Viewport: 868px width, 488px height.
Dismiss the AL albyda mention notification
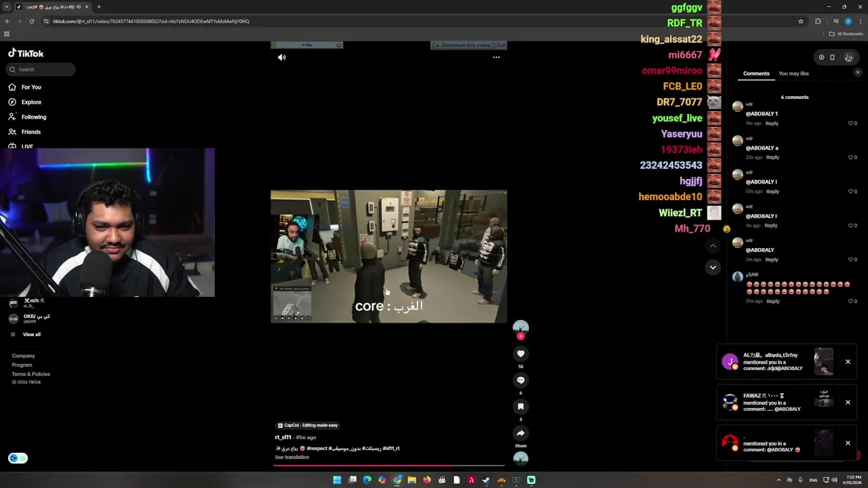point(848,362)
